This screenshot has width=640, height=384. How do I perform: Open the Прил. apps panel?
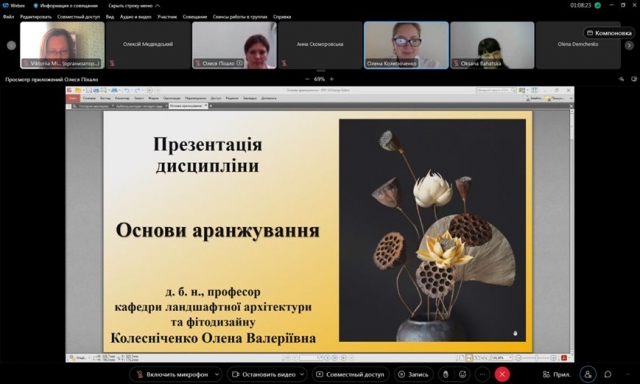point(557,374)
